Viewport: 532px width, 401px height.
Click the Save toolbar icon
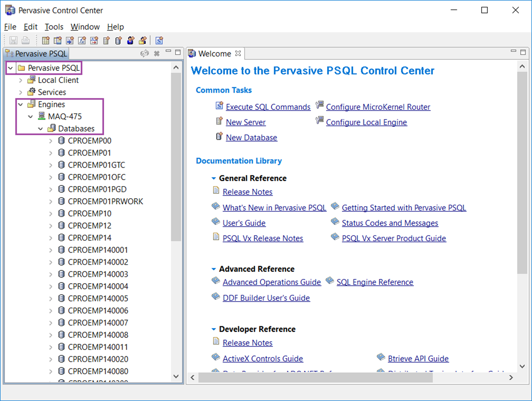(x=14, y=41)
